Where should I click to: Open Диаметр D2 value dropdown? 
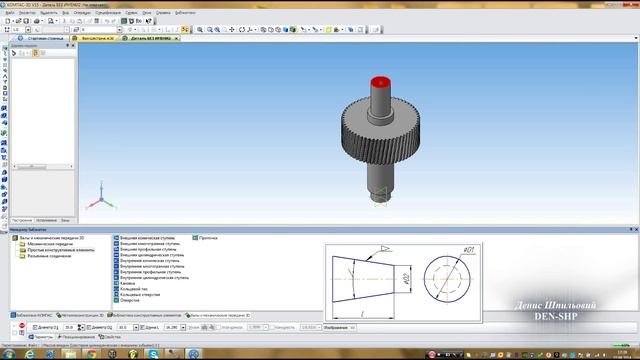pos(136,327)
